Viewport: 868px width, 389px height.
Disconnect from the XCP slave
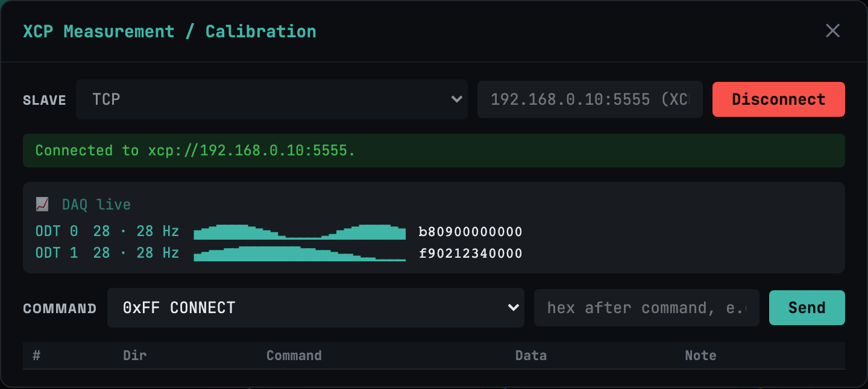point(779,99)
